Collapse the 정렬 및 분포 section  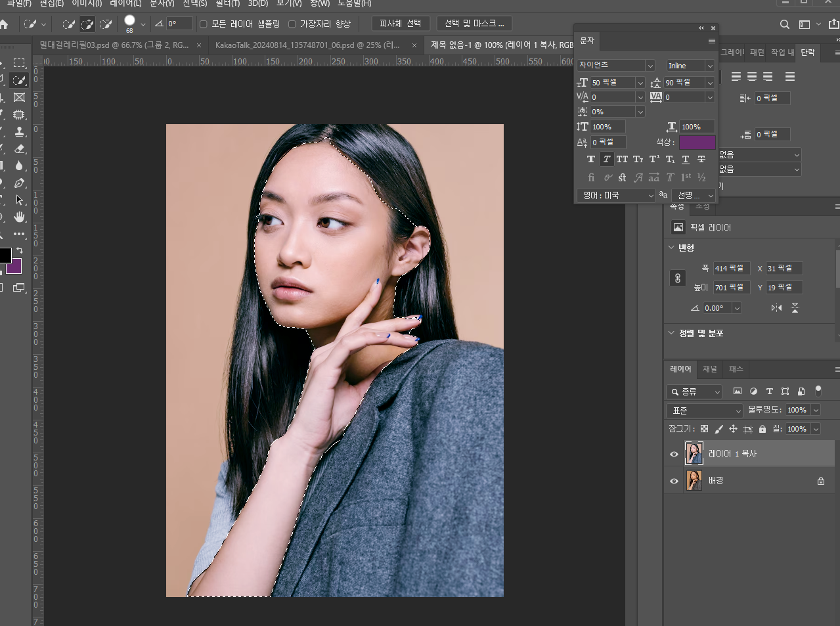pyautogui.click(x=671, y=333)
